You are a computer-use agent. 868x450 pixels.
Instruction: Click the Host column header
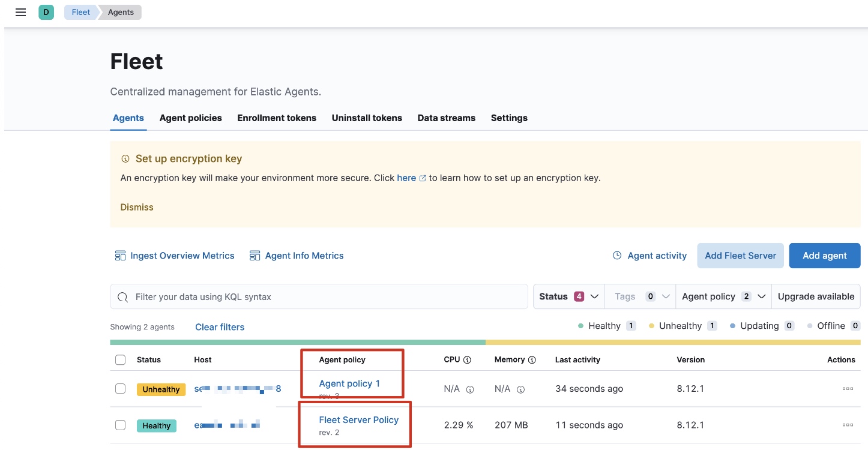point(203,360)
